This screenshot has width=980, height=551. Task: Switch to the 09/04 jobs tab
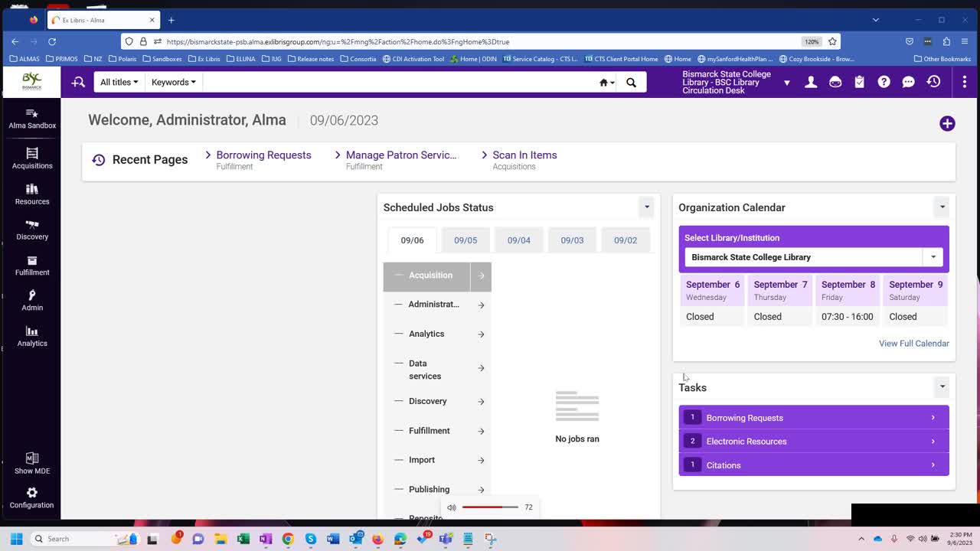tap(519, 240)
